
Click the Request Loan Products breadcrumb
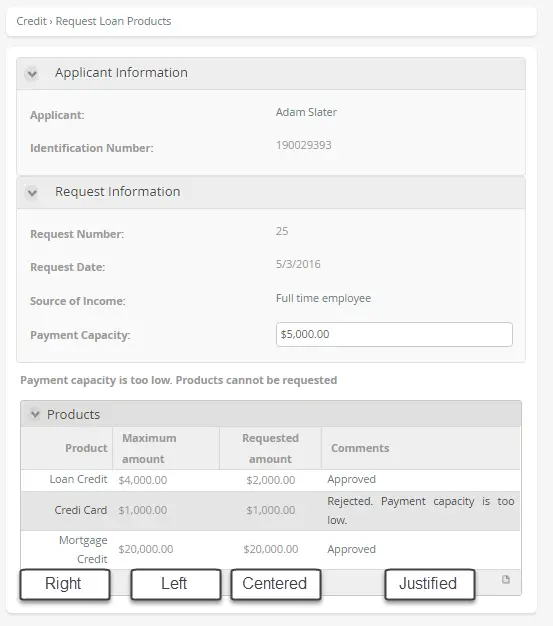[x=113, y=21]
